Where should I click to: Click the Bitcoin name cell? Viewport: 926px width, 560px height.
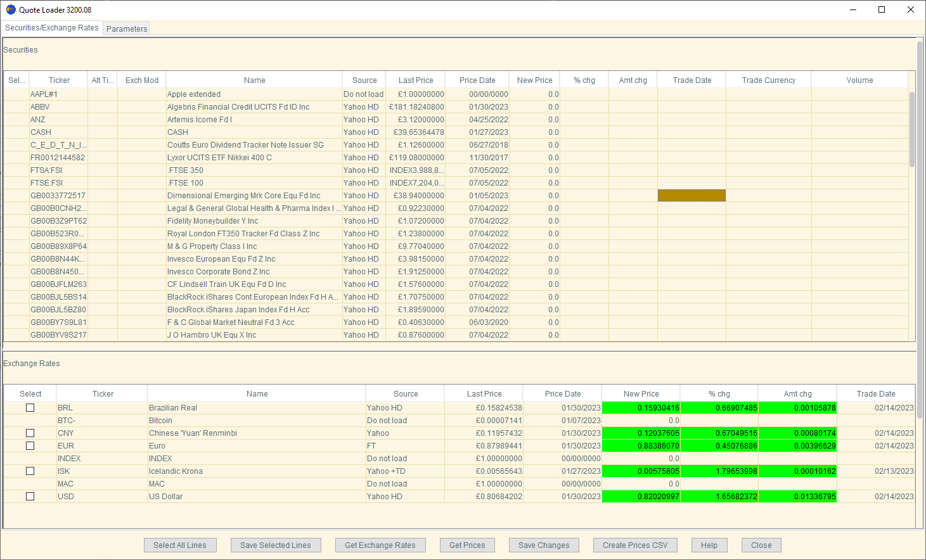(257, 421)
